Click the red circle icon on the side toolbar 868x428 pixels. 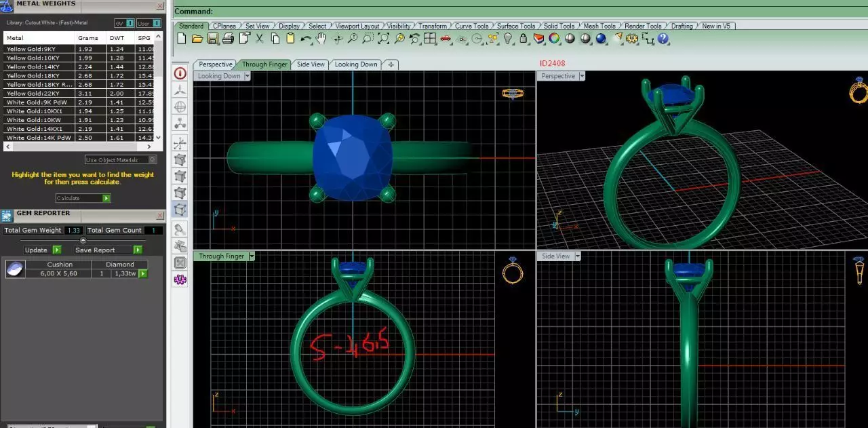tap(180, 73)
